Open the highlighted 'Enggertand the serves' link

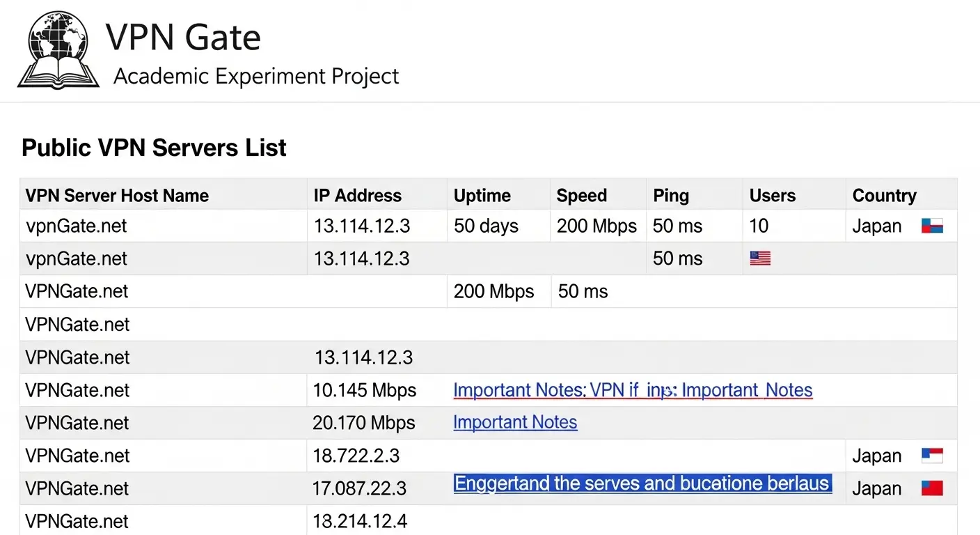tap(642, 483)
